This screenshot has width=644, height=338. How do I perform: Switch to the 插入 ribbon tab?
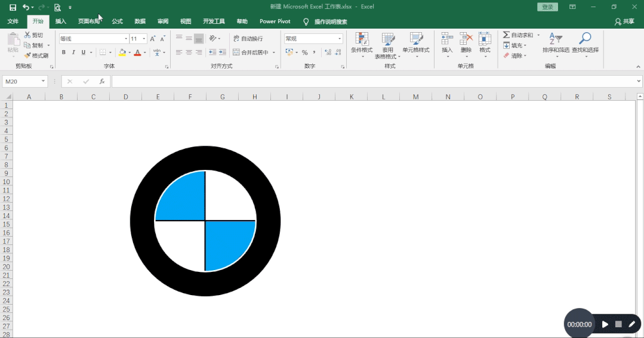click(x=61, y=21)
